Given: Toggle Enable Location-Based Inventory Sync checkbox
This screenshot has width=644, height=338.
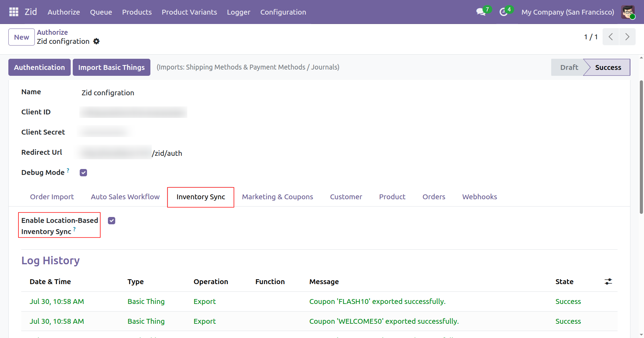Looking at the screenshot, I should 111,220.
